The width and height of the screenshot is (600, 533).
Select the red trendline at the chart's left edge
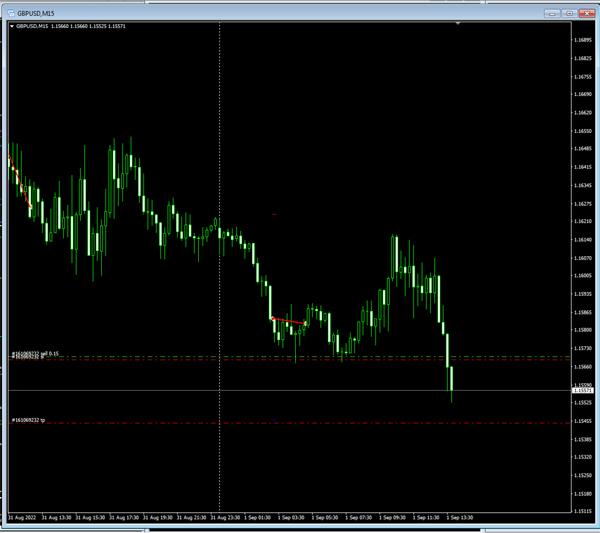click(20, 181)
